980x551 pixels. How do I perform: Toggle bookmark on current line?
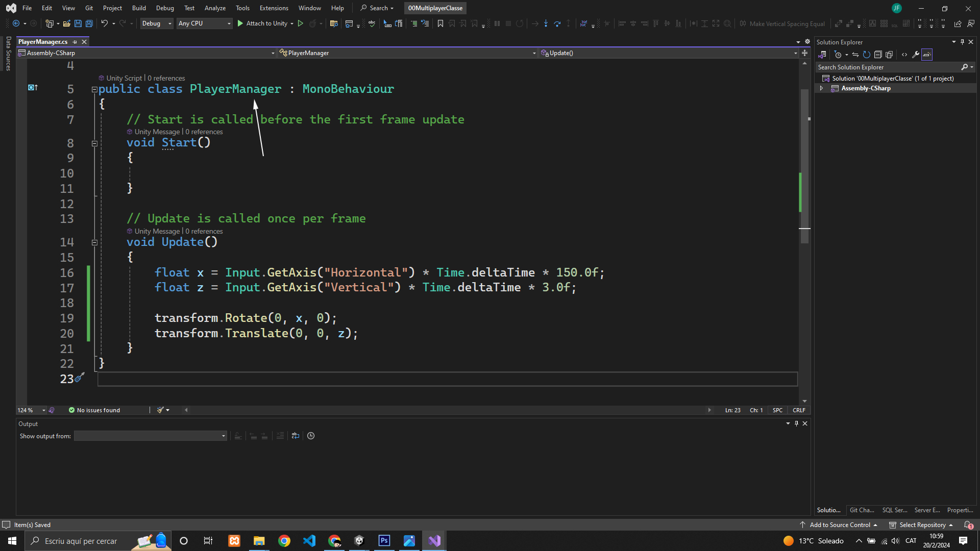tap(440, 23)
